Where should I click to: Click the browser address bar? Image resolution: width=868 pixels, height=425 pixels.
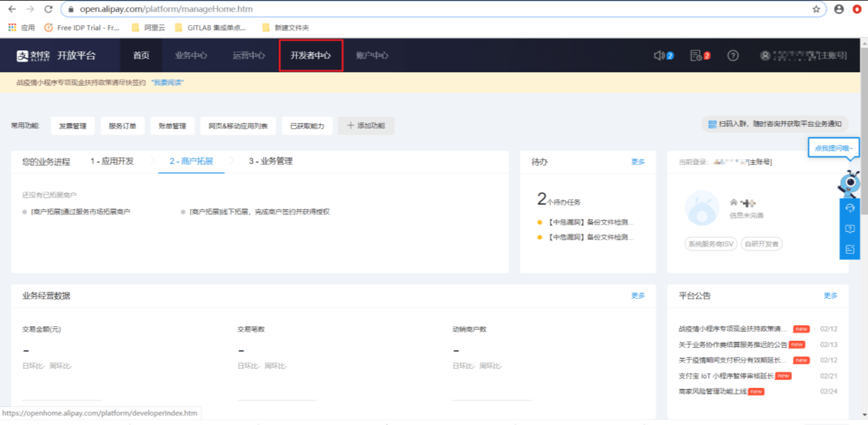[440, 9]
